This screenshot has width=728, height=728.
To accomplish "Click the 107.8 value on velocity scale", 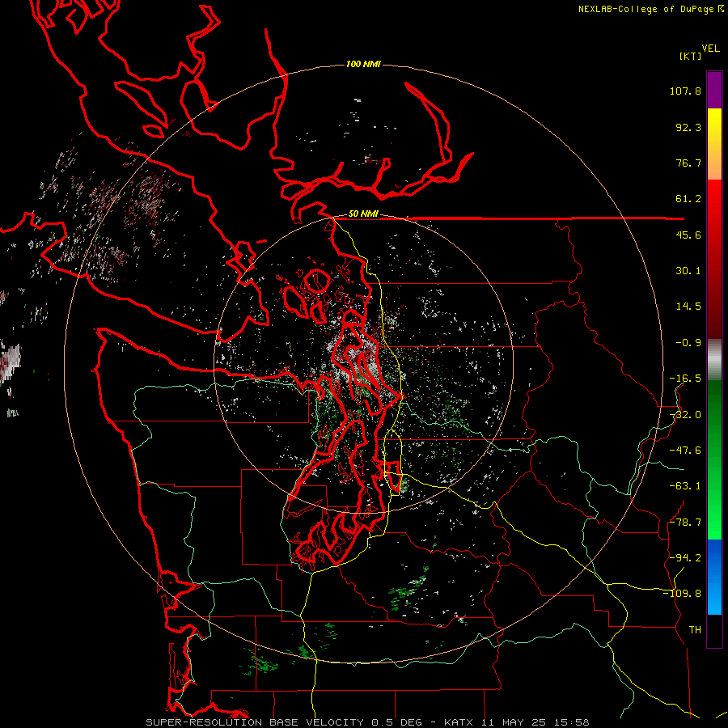I will click(685, 91).
